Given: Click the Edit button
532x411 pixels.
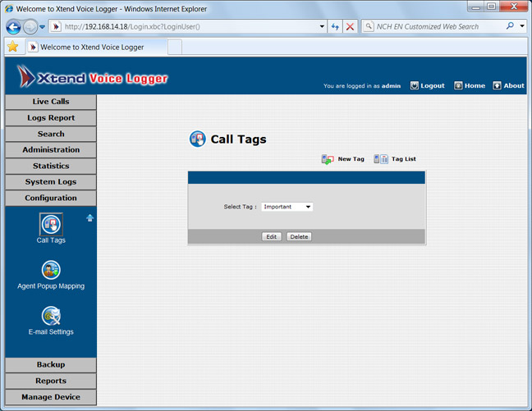Looking at the screenshot, I should (x=271, y=237).
